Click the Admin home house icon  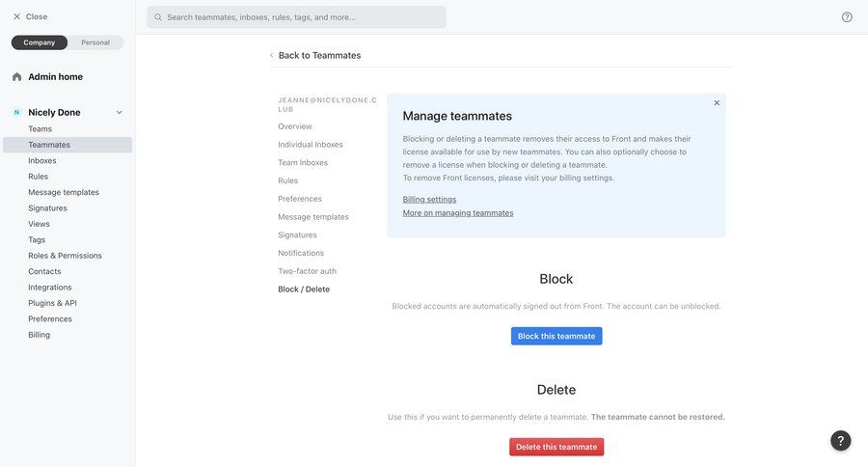(16, 77)
